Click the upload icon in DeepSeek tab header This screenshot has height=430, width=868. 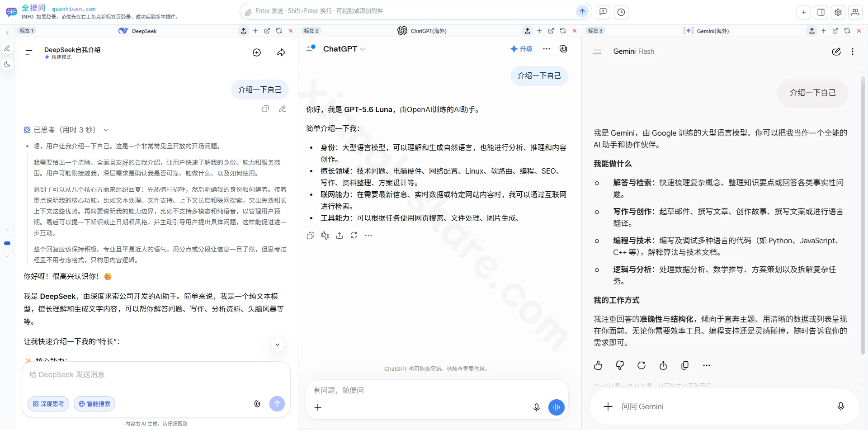click(x=244, y=31)
